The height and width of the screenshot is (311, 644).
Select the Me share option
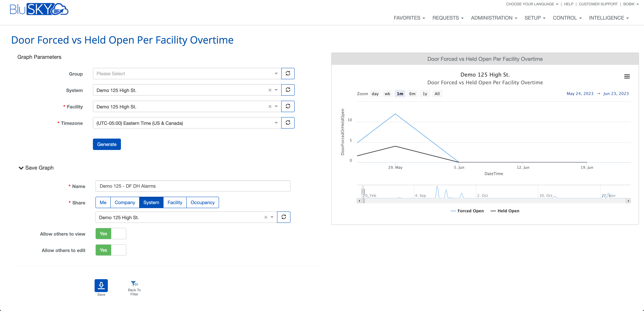point(103,202)
